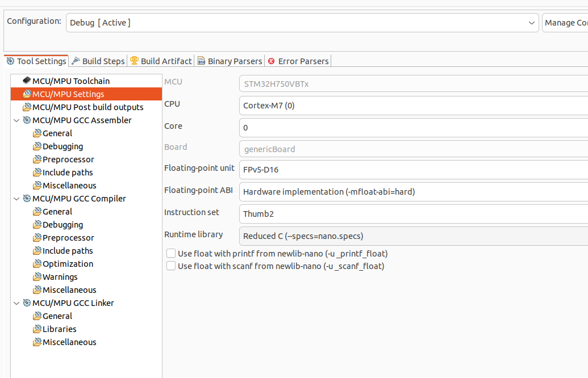The image size is (588, 378).
Task: Enable float with scanf from newlib-nano
Action: coord(171,266)
